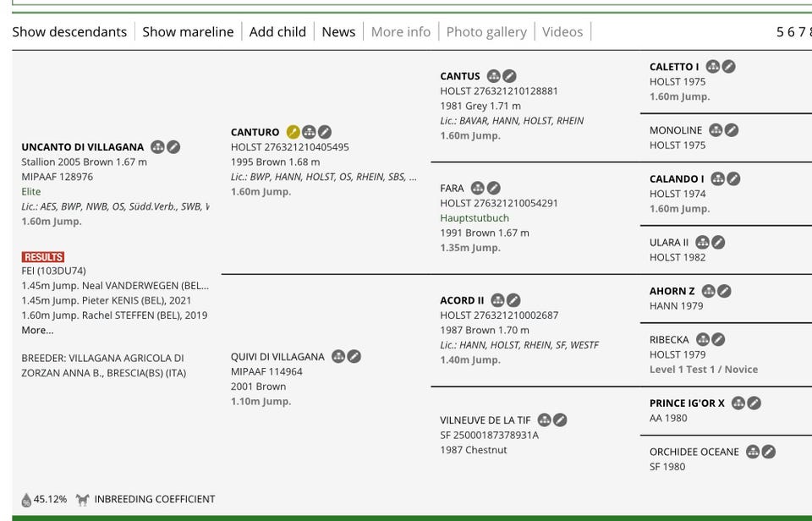Open VILNEUVE DE LA TIF horse page
Viewport: 812px width, 521px height.
[x=486, y=420]
